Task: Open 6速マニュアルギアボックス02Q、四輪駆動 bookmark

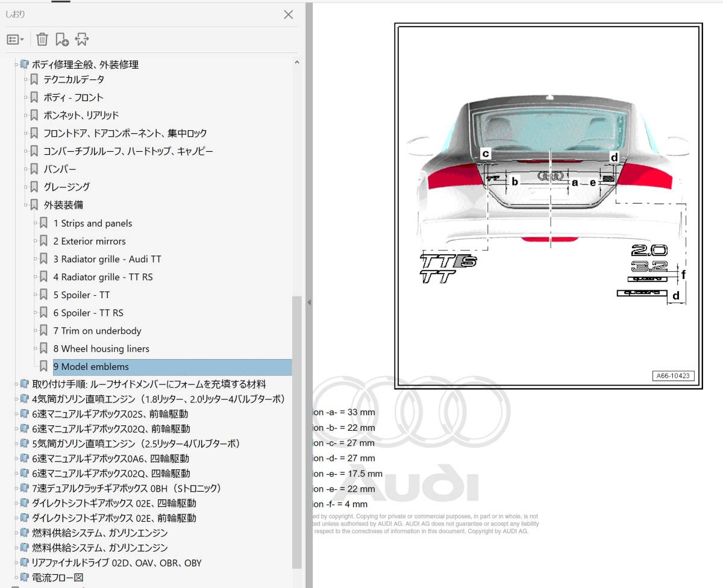Action: point(111,474)
